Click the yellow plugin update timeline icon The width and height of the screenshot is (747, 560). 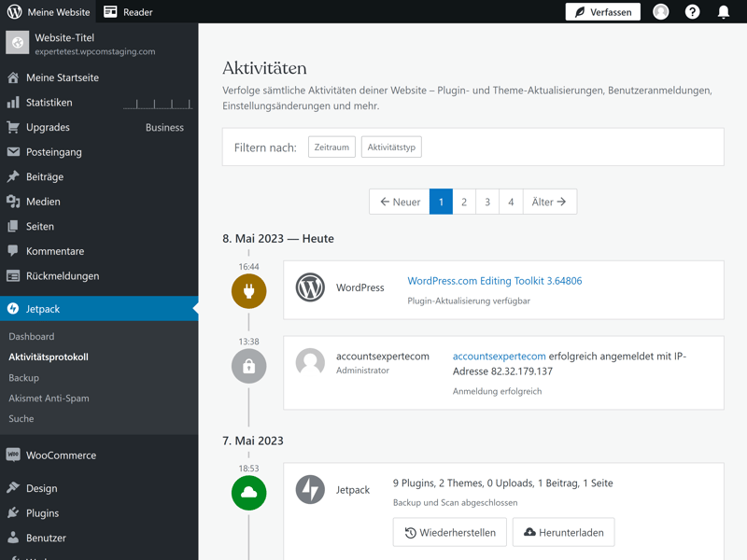coord(248,291)
